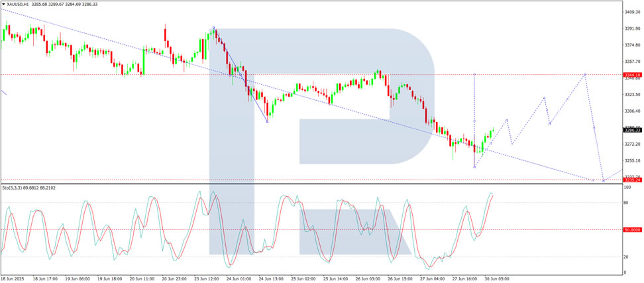Click the XAUUSD,H1 chart title text
Viewport: 644px width, 283px height.
tap(17, 4)
